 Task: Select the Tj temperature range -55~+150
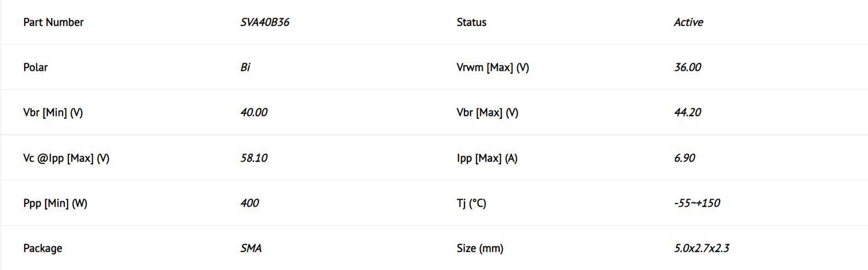pyautogui.click(x=696, y=203)
